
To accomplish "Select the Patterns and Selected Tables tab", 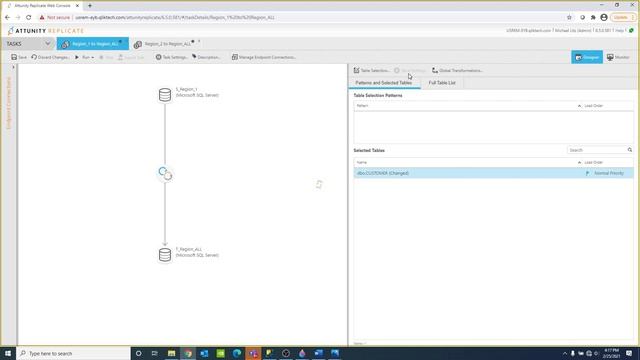I will tap(384, 83).
